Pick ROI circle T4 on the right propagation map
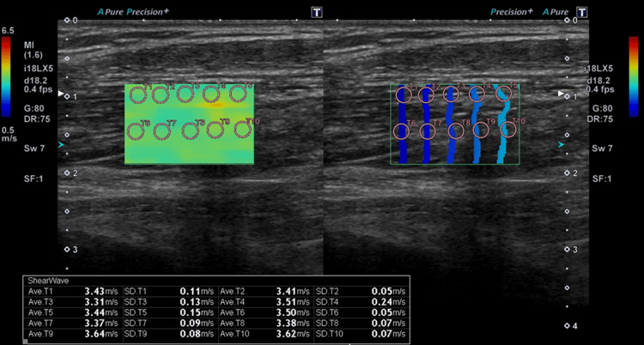644x345 pixels. [477, 94]
